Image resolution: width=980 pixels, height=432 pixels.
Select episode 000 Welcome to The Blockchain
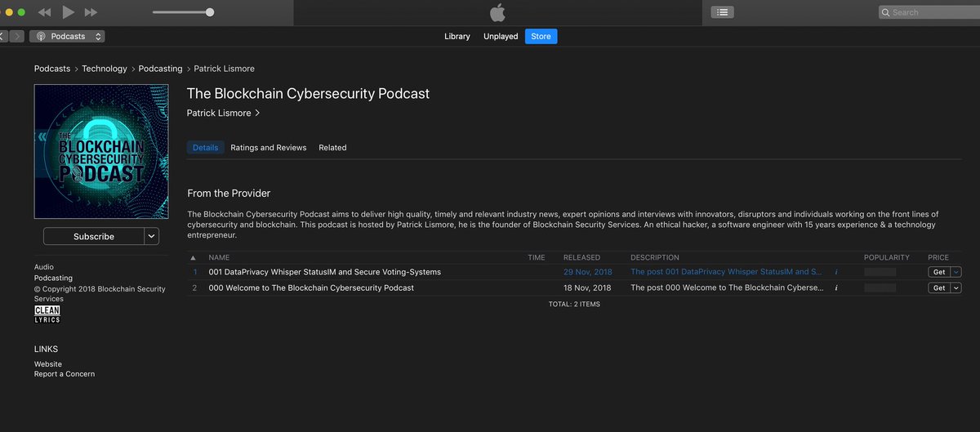311,287
